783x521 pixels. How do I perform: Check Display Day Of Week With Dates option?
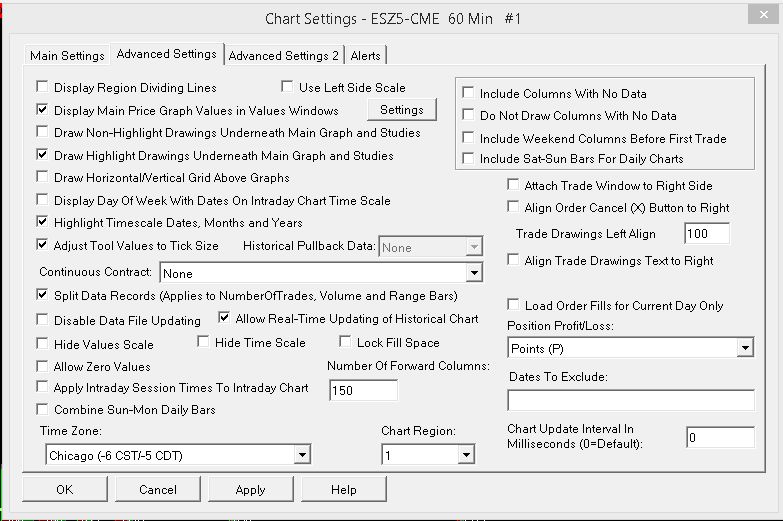tap(42, 200)
